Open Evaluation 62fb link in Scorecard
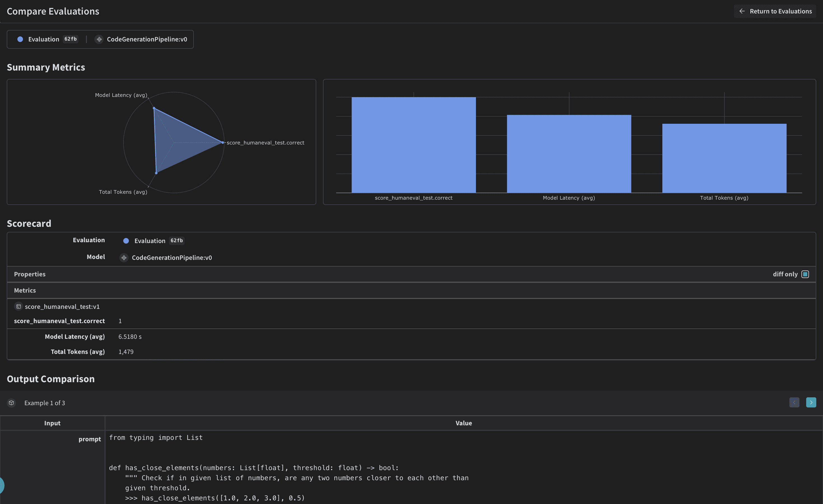 159,241
